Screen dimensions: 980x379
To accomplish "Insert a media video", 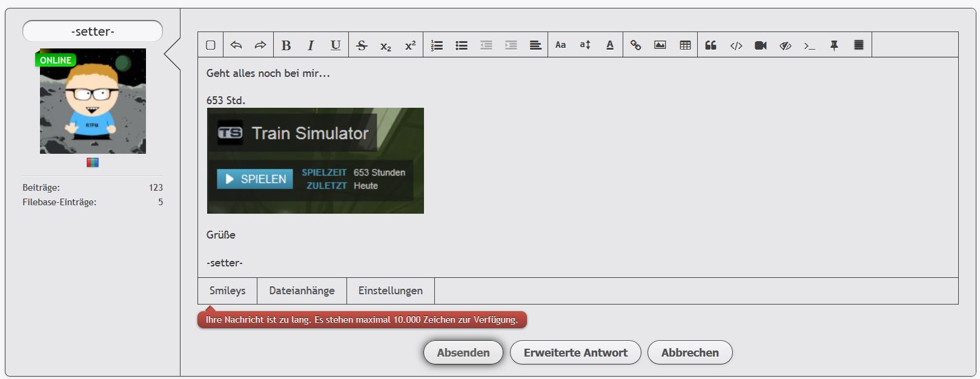I will 761,45.
